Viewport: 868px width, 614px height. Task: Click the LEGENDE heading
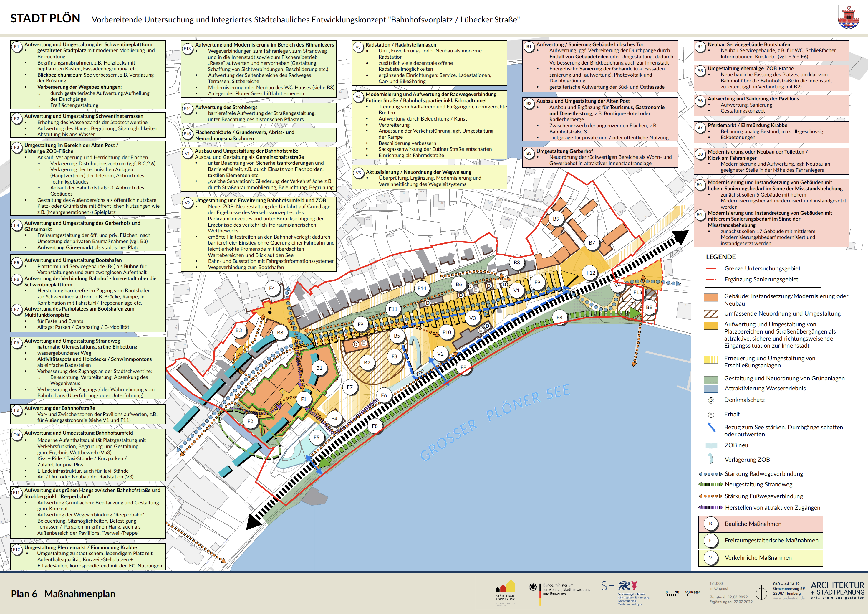tap(720, 257)
